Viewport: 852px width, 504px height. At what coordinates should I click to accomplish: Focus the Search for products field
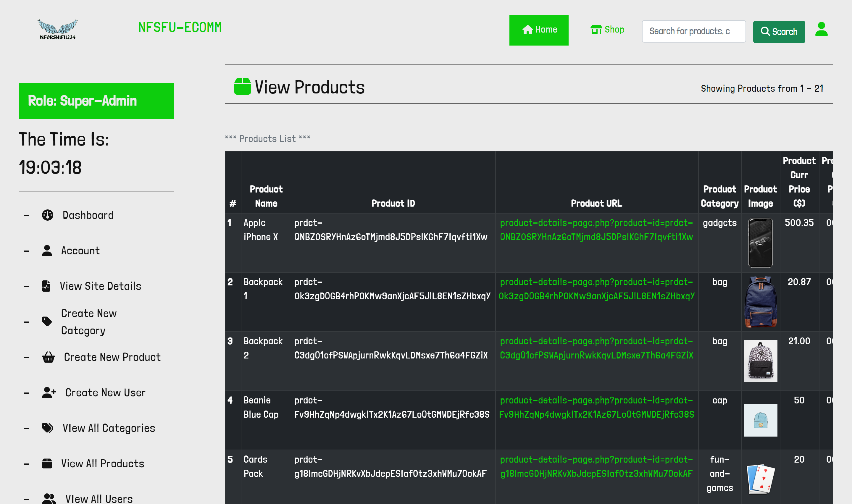[693, 31]
